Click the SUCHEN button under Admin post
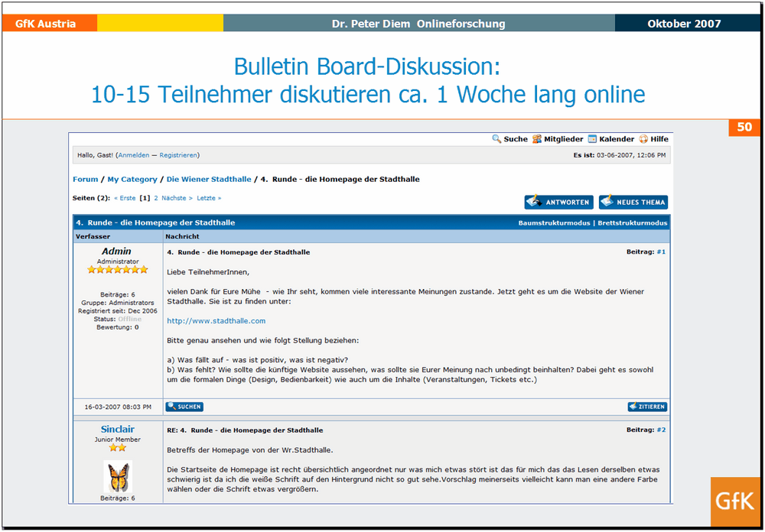The height and width of the screenshot is (532, 765). click(x=184, y=407)
